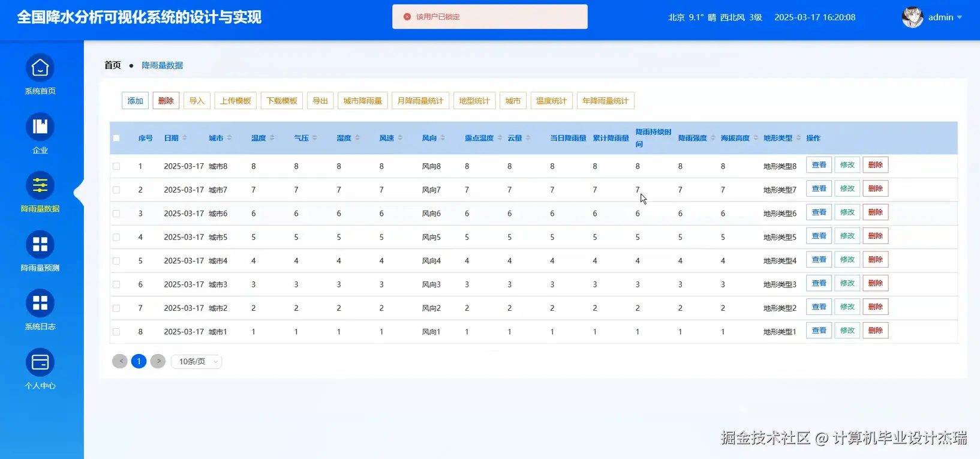The height and width of the screenshot is (459, 980).
Task: Sort by 湿度 column arrows
Action: [x=357, y=138]
